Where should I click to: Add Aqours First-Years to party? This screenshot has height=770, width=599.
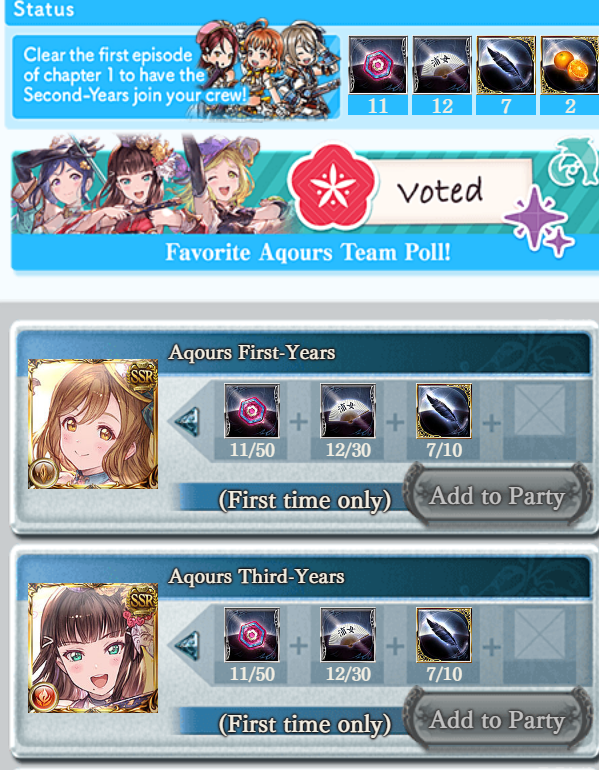click(497, 496)
